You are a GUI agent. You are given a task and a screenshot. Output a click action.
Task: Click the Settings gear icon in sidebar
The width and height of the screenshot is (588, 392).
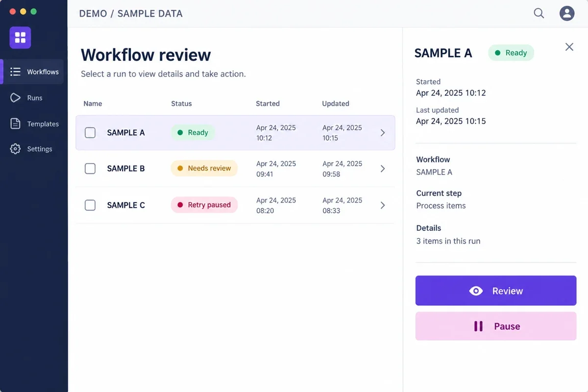tap(16, 149)
